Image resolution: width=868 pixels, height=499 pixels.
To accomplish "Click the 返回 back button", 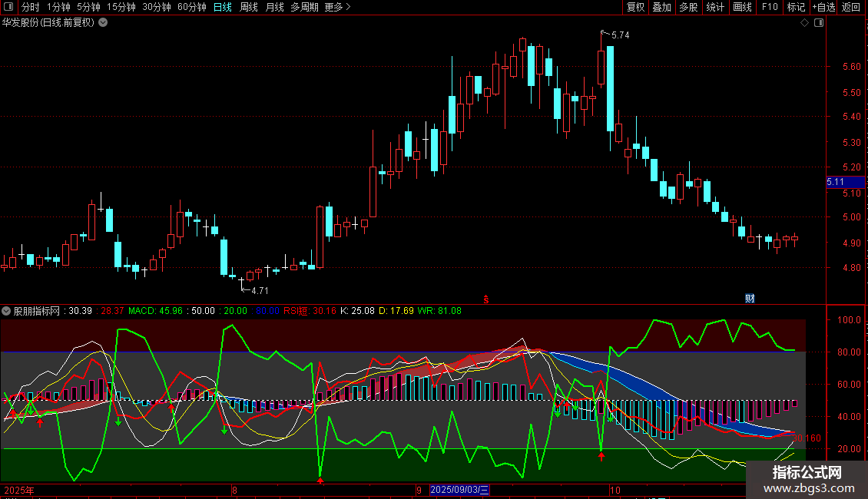I will point(851,7).
